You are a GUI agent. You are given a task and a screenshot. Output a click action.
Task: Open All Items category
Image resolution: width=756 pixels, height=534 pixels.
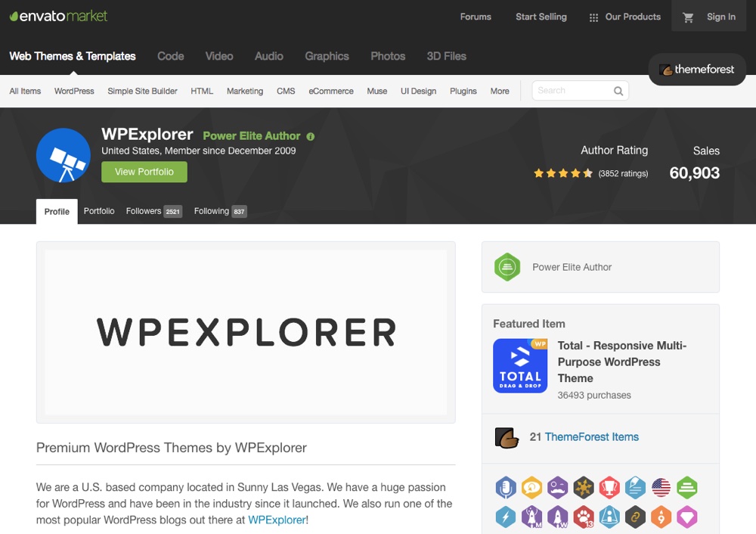click(x=25, y=92)
